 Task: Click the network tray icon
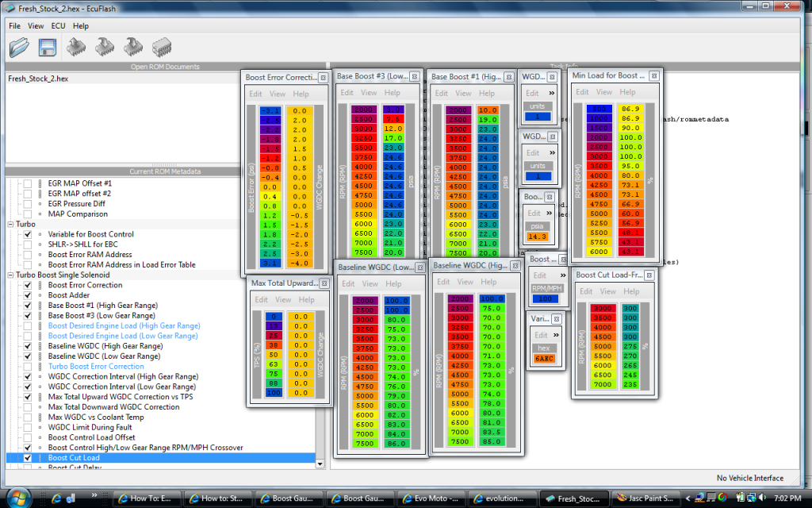click(x=752, y=498)
